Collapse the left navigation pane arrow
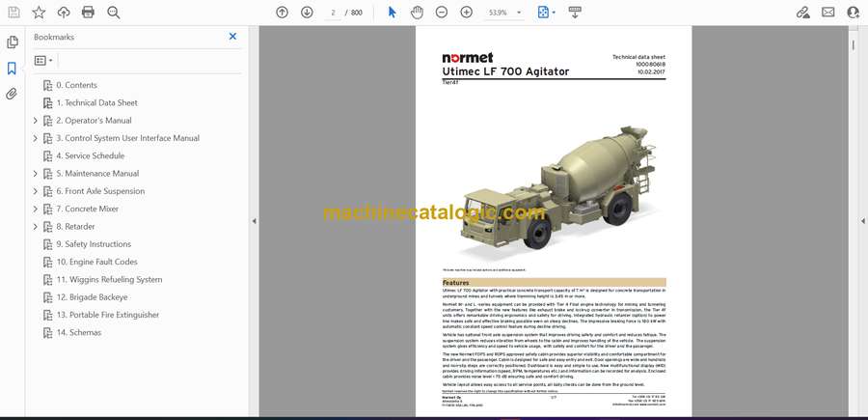This screenshot has height=420, width=868. point(254,221)
